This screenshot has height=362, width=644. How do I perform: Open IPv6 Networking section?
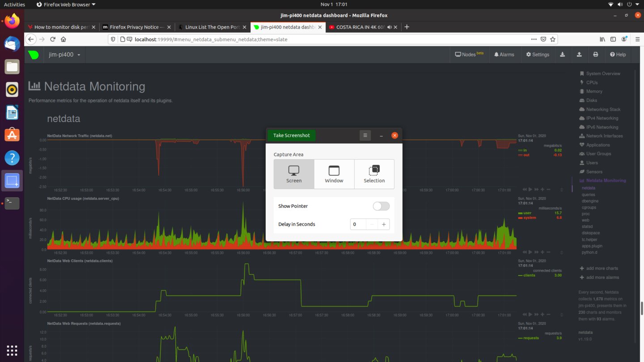[598, 127]
